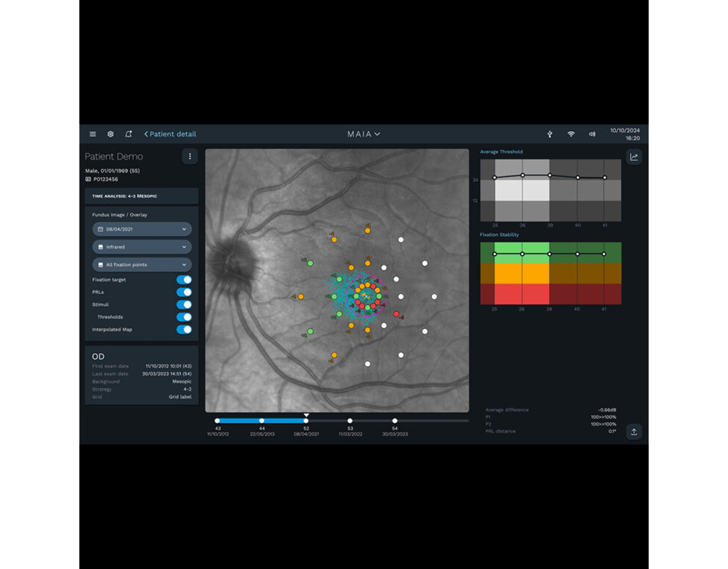Open the notifications bell icon
Screen dimensions: 728x569
tap(128, 134)
